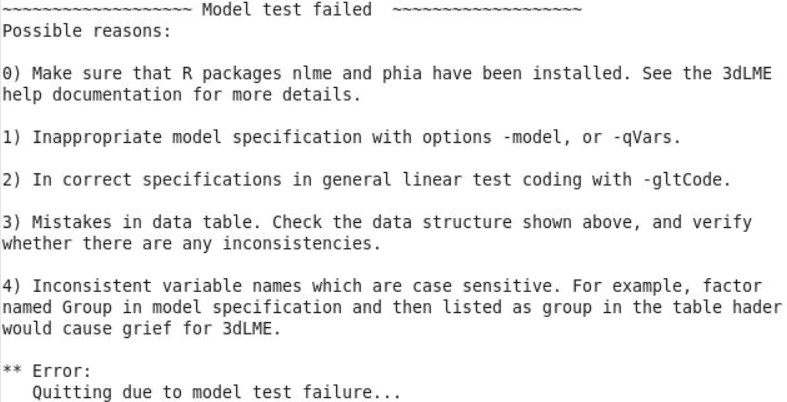The width and height of the screenshot is (787, 402).
Task: Click the word 'nlme' in reason 0
Action: pyautogui.click(x=312, y=73)
